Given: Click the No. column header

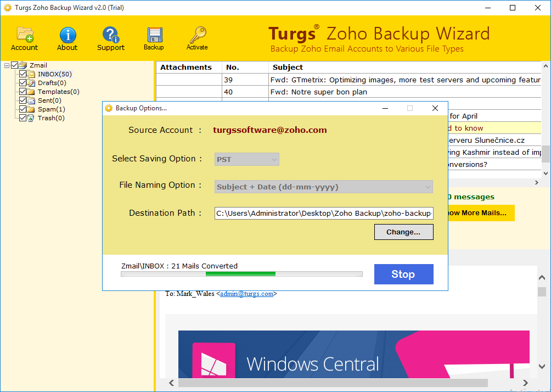Looking at the screenshot, I should pos(245,67).
